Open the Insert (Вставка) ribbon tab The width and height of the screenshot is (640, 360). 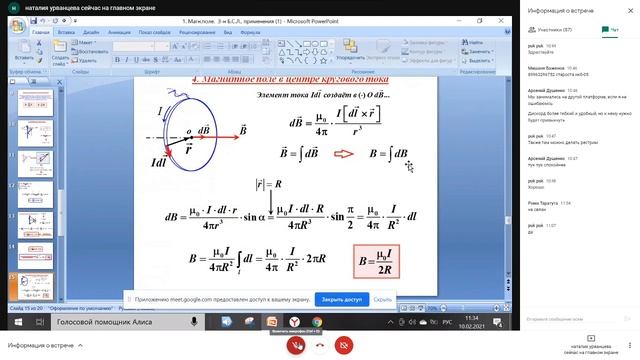[x=66, y=32]
